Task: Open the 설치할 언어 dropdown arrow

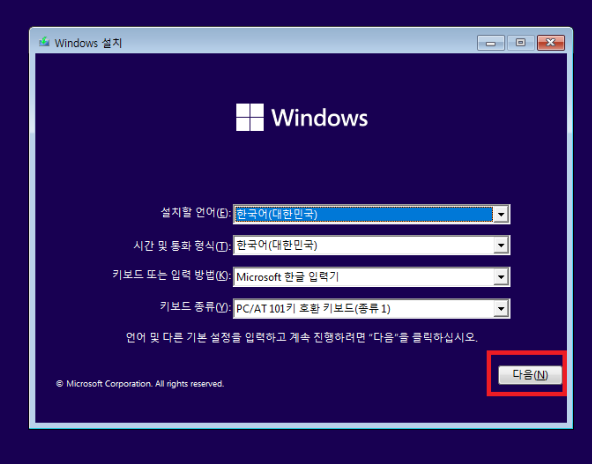Action: coord(501,214)
